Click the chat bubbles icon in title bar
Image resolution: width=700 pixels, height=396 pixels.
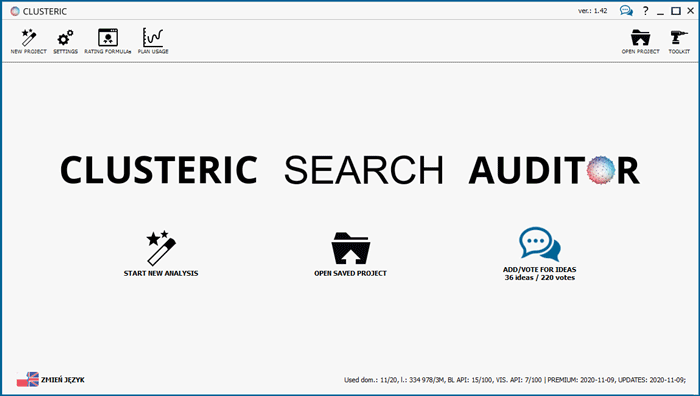(626, 11)
